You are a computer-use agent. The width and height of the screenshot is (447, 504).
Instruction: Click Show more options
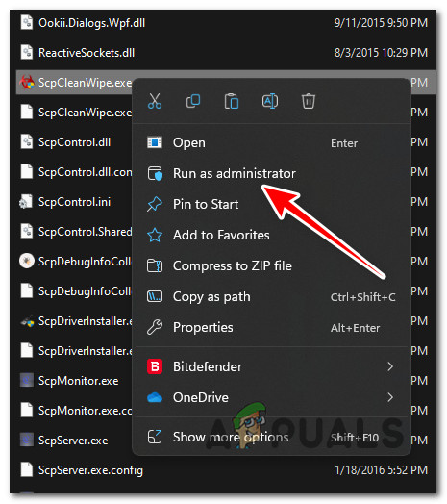pos(271,437)
